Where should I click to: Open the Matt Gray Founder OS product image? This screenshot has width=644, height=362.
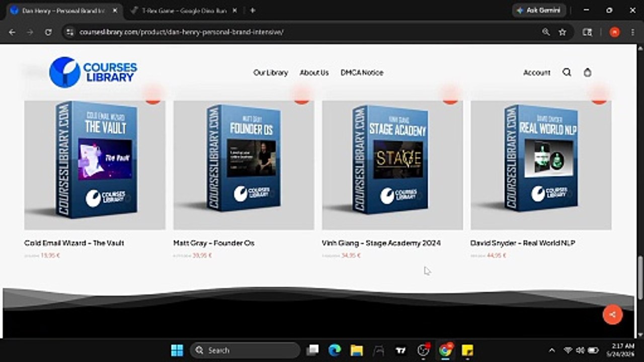[244, 165]
